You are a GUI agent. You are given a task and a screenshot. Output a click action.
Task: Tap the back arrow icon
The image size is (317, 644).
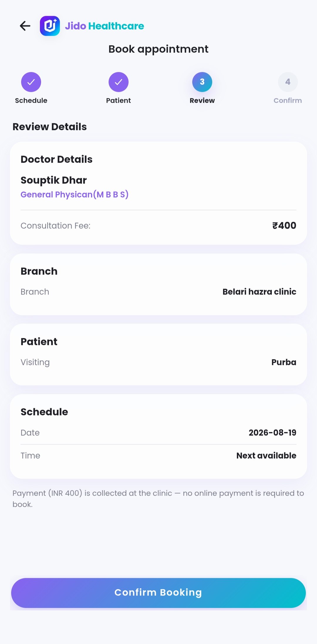25,26
